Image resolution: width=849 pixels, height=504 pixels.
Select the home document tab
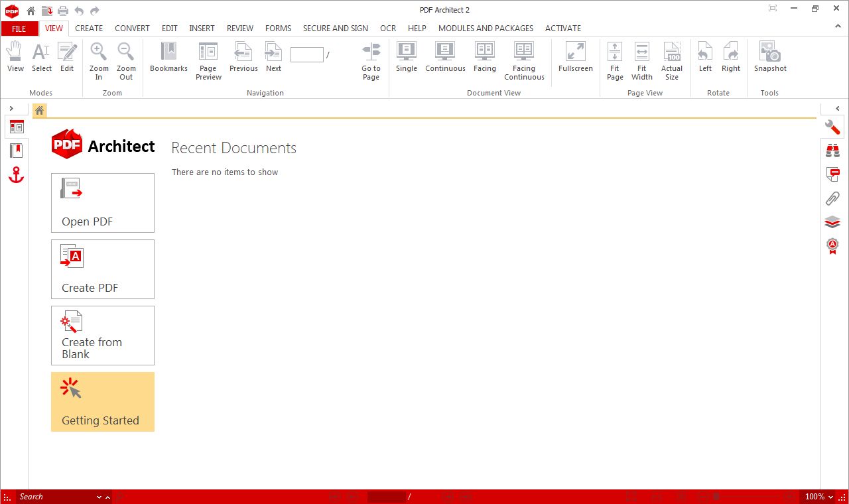pos(40,111)
